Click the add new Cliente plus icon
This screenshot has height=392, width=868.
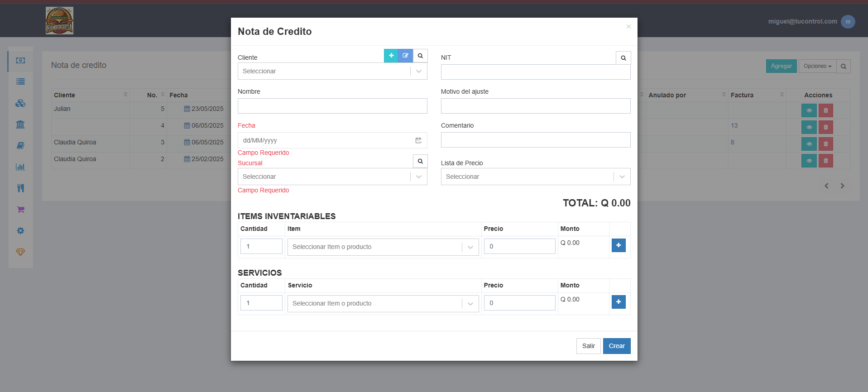(x=391, y=56)
